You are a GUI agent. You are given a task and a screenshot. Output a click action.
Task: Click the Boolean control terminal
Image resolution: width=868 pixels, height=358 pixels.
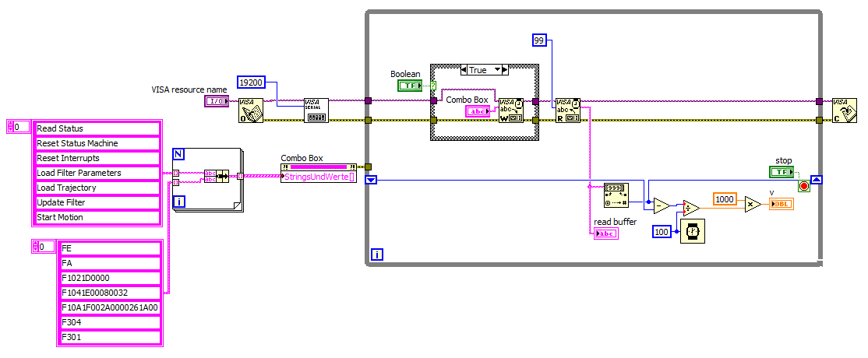410,85
